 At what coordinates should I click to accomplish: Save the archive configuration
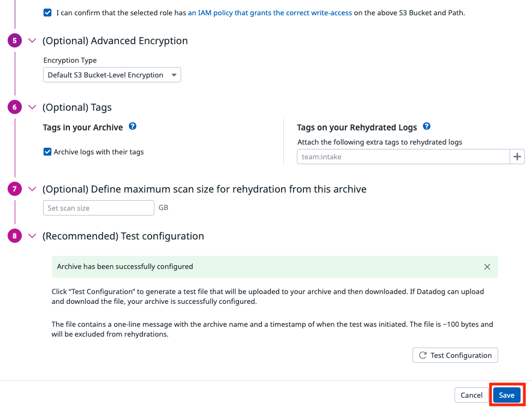coord(506,395)
